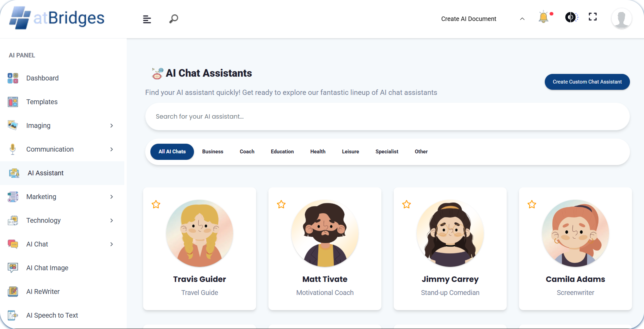Favorite Jimmy Carrey with star
The width and height of the screenshot is (644, 329).
406,205
